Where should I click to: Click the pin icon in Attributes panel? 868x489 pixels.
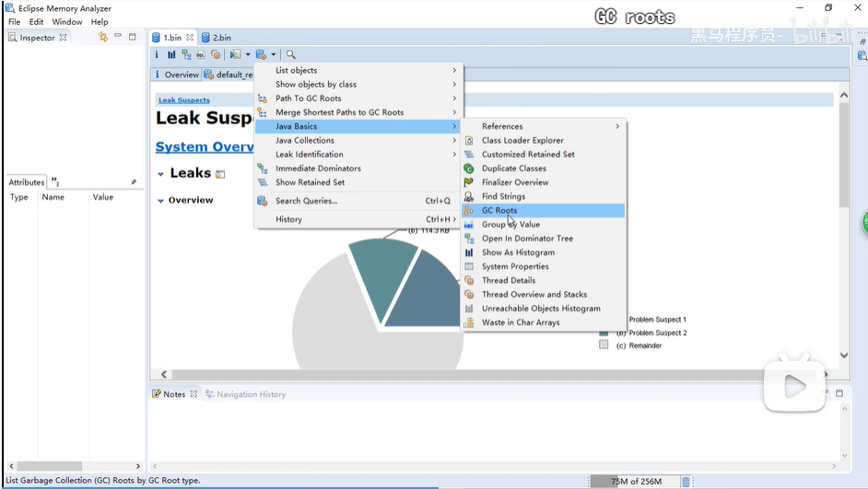(134, 182)
